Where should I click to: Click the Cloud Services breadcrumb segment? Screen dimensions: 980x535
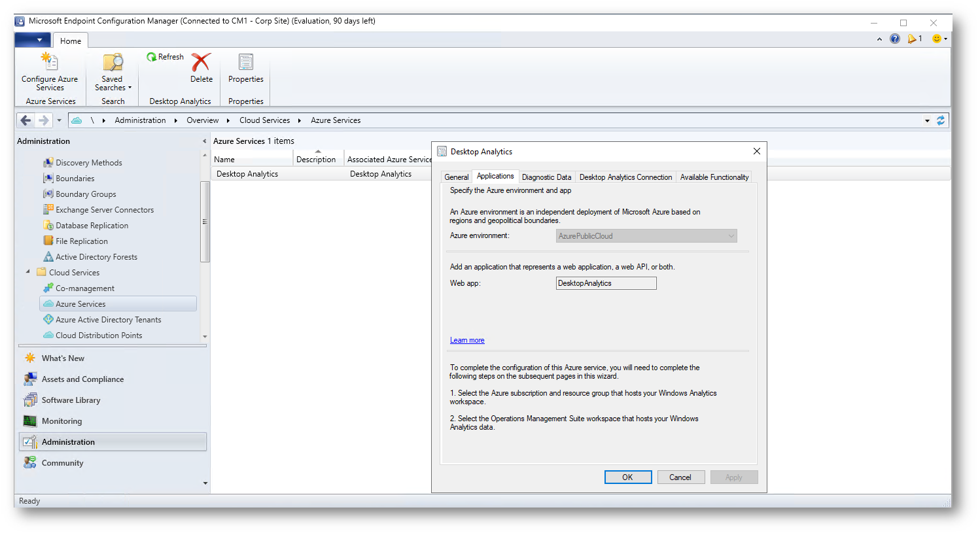click(x=264, y=120)
